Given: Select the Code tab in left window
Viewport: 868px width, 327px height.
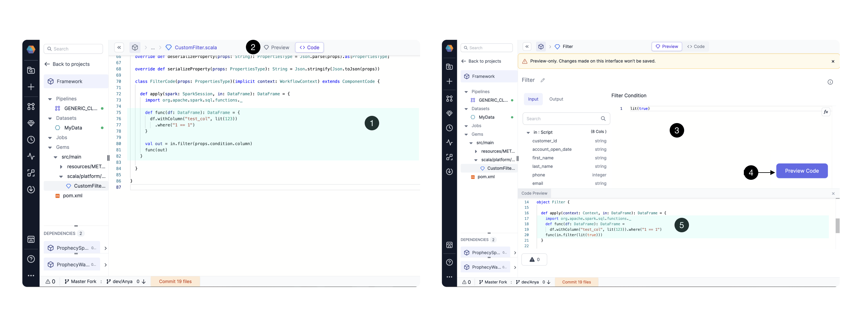Looking at the screenshot, I should pyautogui.click(x=309, y=48).
